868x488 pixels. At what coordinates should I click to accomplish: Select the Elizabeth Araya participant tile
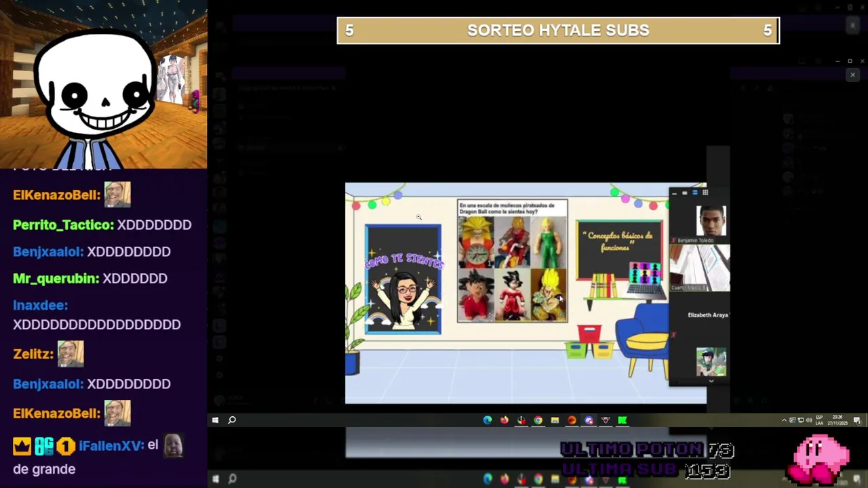click(x=700, y=315)
